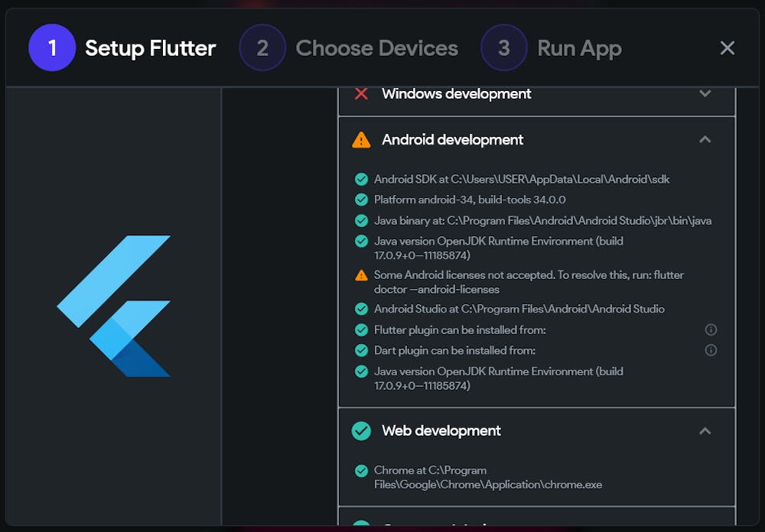Screen dimensions: 765x532
Task: Click the Windows development section title
Action: point(457,93)
